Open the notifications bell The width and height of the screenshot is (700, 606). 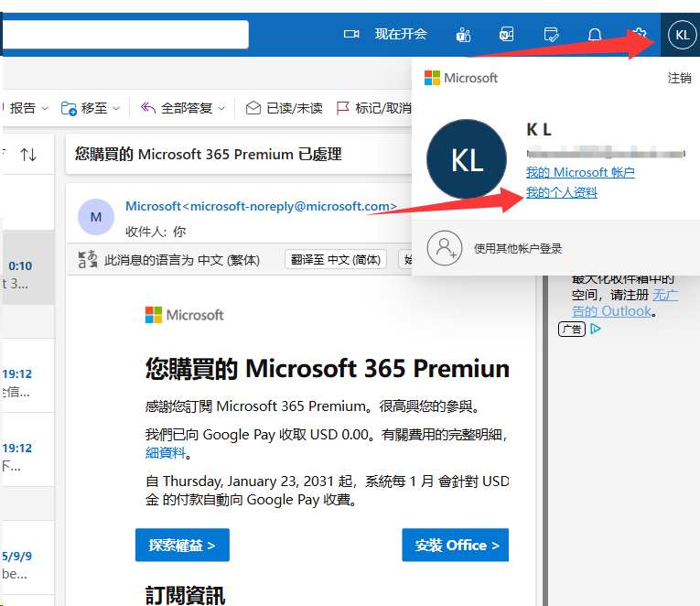595,35
